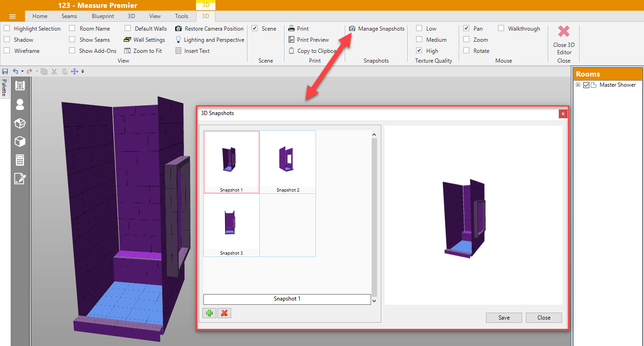Open the Calculator tool in the palette sidebar
The height and width of the screenshot is (346, 644).
[19, 160]
